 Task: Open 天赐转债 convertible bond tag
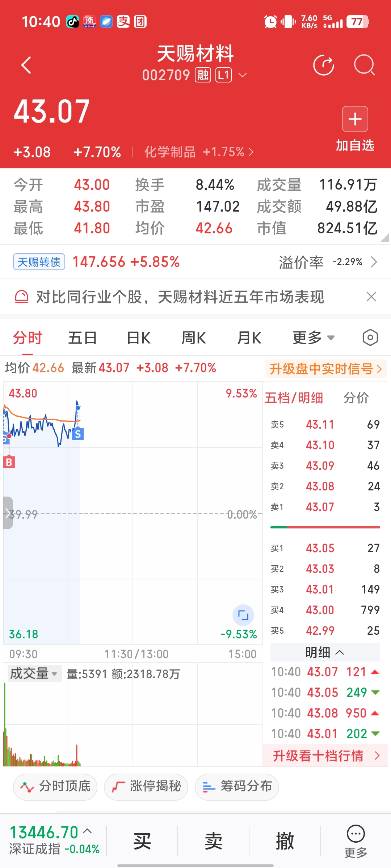(39, 262)
